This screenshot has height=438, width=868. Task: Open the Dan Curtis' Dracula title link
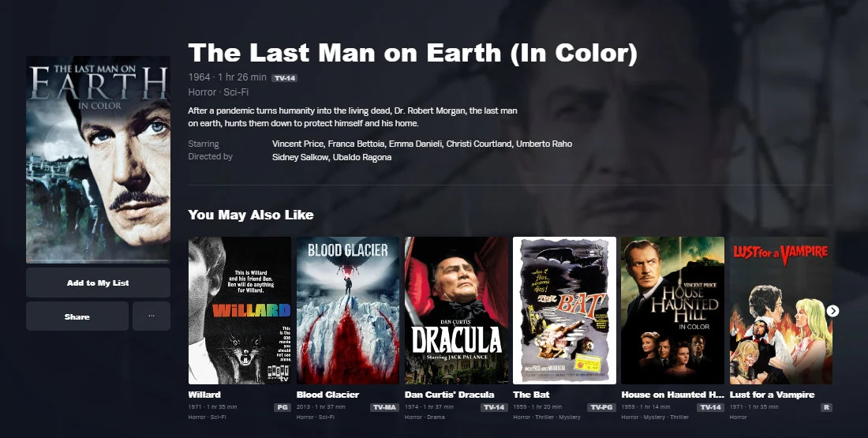point(450,395)
